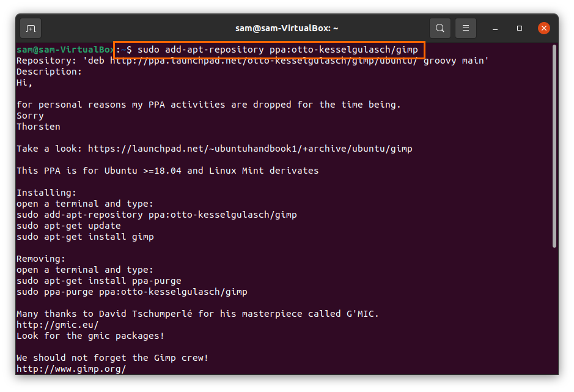Click the search magnifier icon

tap(440, 28)
